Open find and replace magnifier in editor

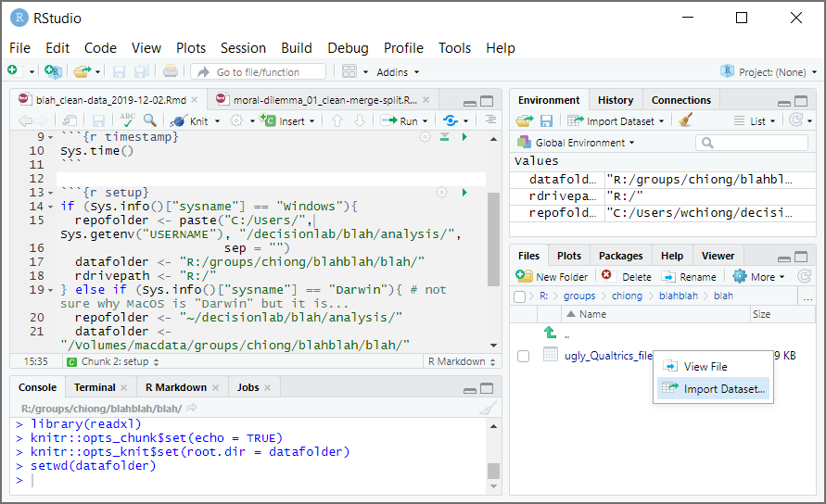150,120
